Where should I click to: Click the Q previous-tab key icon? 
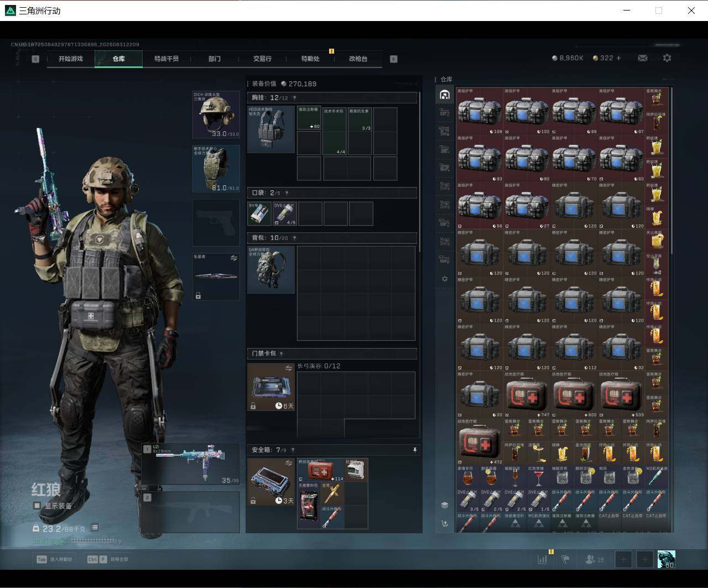(x=35, y=59)
